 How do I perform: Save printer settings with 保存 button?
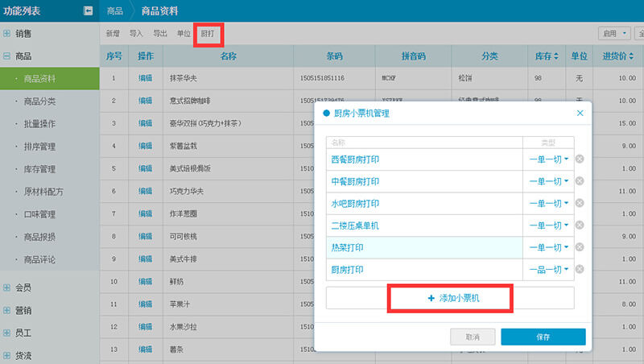(543, 337)
